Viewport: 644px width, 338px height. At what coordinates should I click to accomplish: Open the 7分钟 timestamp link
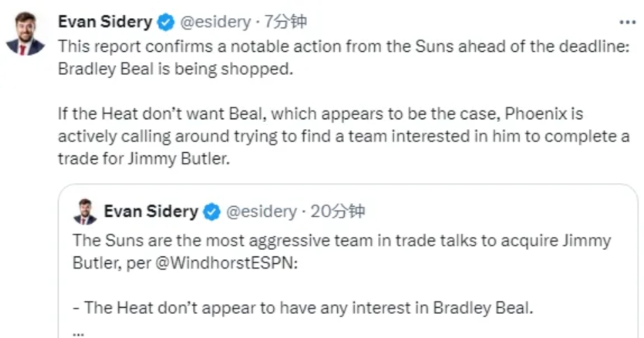(x=285, y=22)
